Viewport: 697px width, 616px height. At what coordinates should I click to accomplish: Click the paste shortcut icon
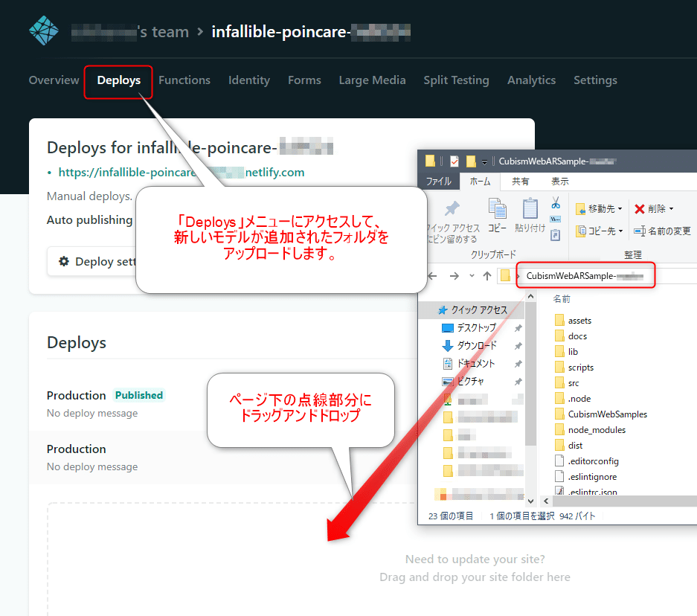pyautogui.click(x=556, y=234)
